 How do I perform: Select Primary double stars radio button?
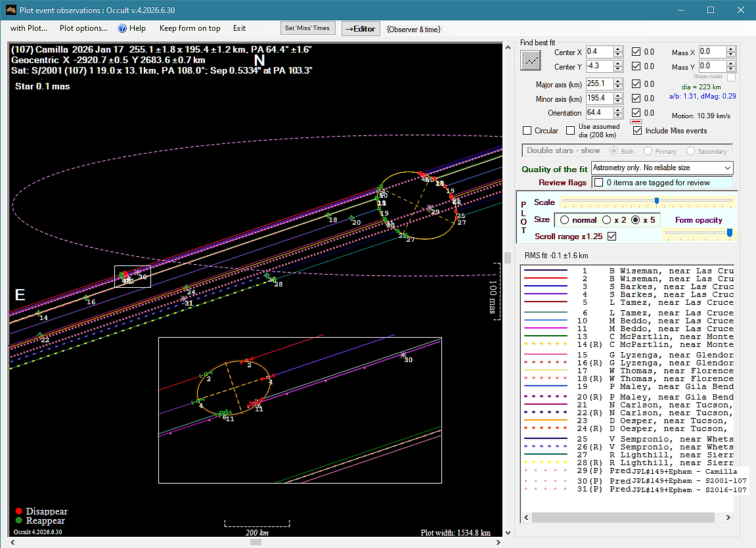pos(648,151)
